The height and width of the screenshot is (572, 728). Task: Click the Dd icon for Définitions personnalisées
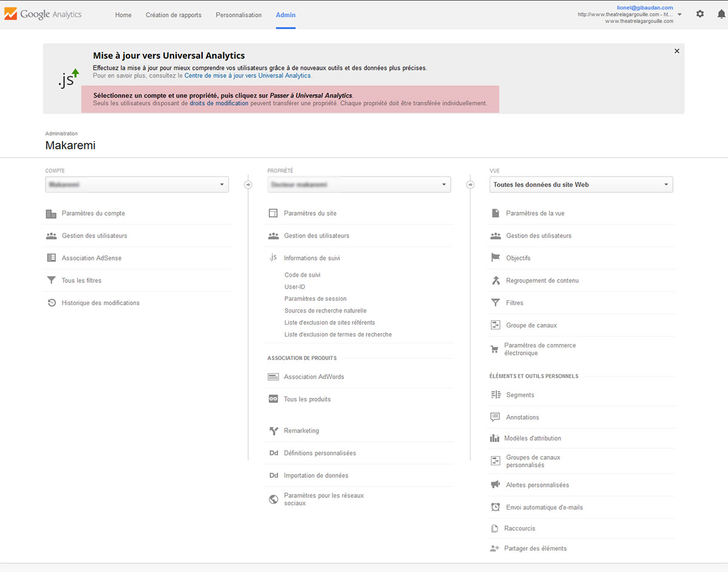pos(274,453)
